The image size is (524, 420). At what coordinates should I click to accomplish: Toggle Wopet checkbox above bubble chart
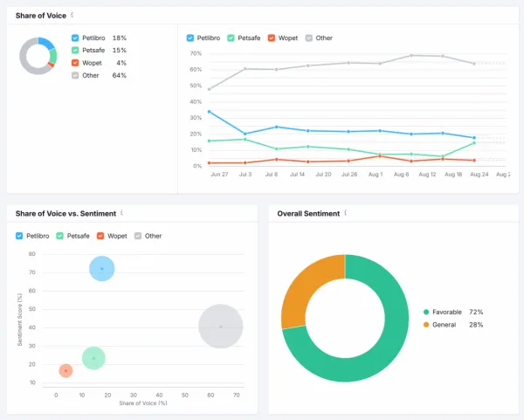click(100, 236)
